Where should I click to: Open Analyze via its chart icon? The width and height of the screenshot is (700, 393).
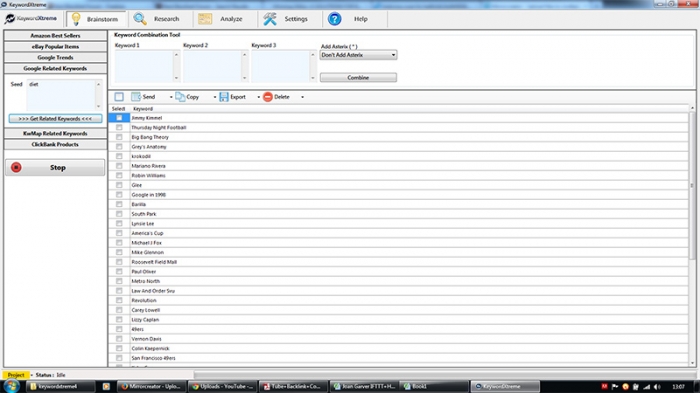tap(205, 19)
